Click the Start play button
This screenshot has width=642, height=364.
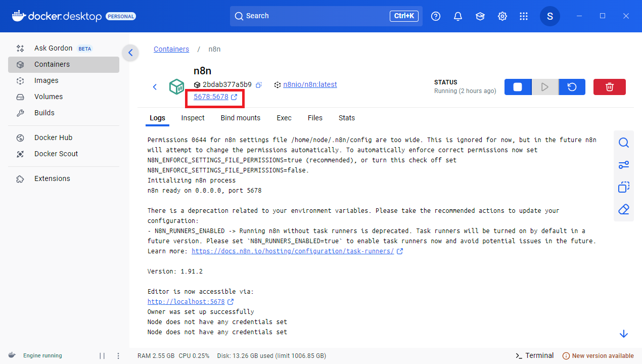click(x=545, y=87)
